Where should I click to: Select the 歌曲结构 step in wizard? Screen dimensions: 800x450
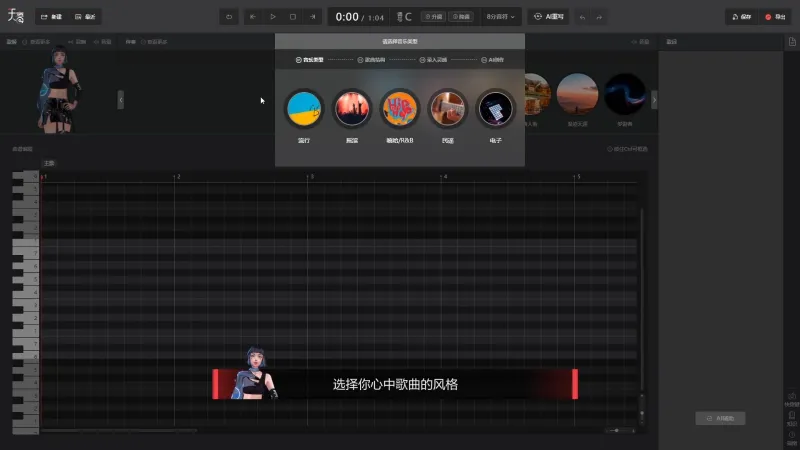pos(371,60)
